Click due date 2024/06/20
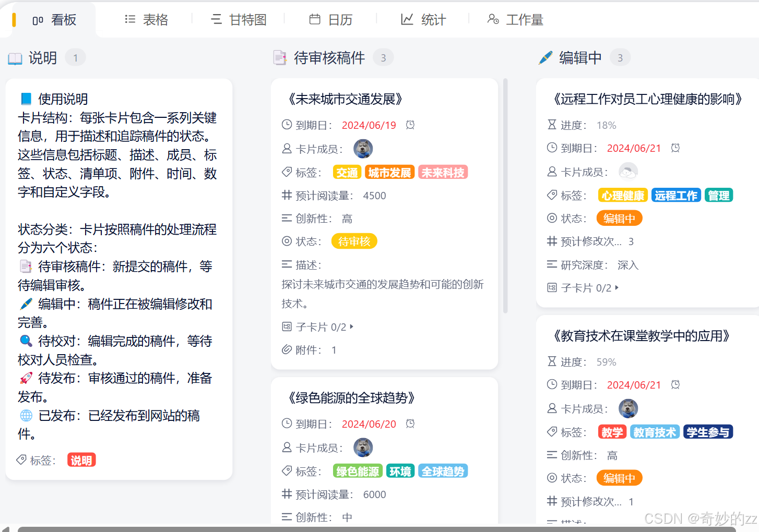This screenshot has height=532, width=759. pyautogui.click(x=369, y=424)
